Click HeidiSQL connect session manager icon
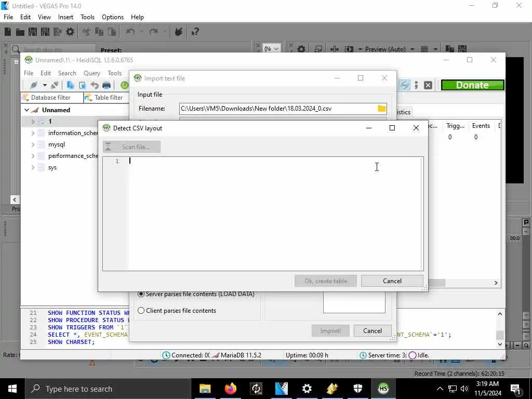The width and height of the screenshot is (532, 399). click(x=34, y=85)
